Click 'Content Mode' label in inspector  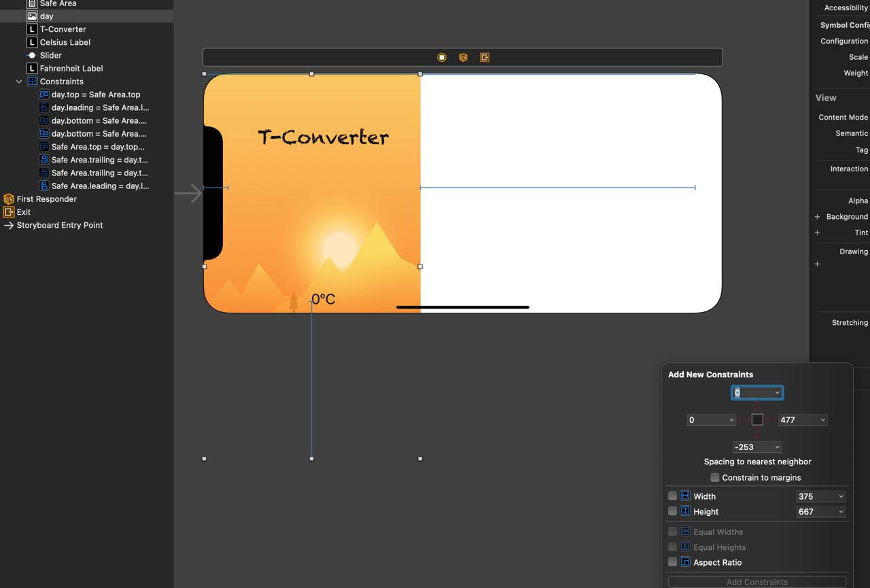[843, 117]
